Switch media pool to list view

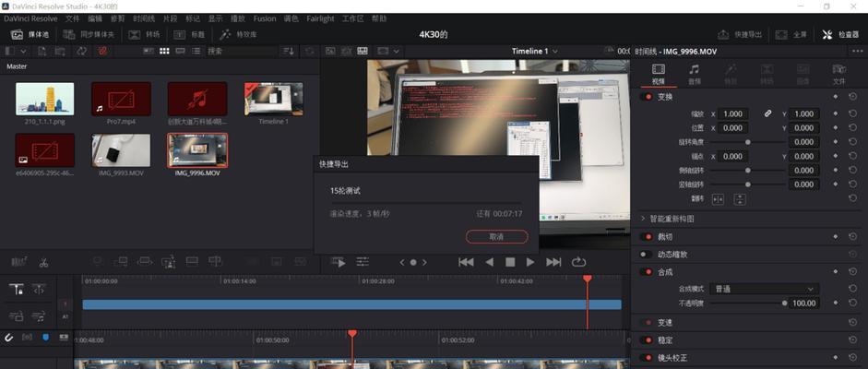point(196,51)
